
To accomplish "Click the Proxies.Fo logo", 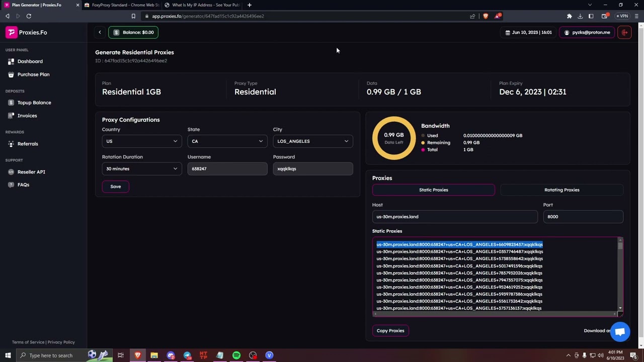I will pyautogui.click(x=27, y=32).
